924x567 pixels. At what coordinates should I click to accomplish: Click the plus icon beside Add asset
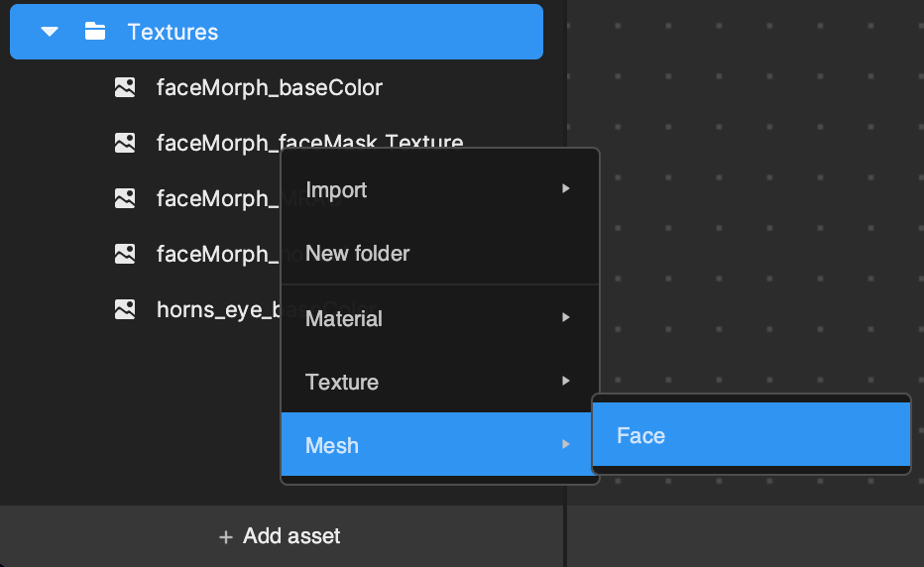[226, 537]
